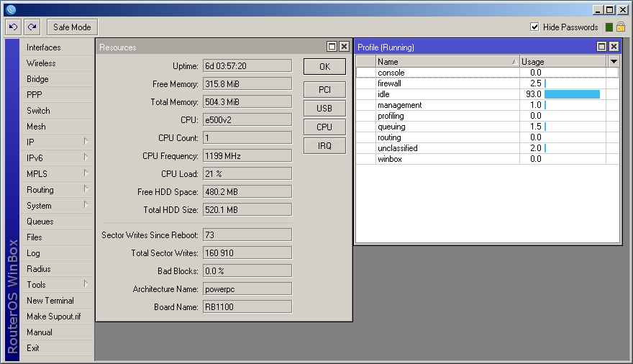Open the Mesh menu
This screenshot has width=633, height=364.
click(57, 127)
